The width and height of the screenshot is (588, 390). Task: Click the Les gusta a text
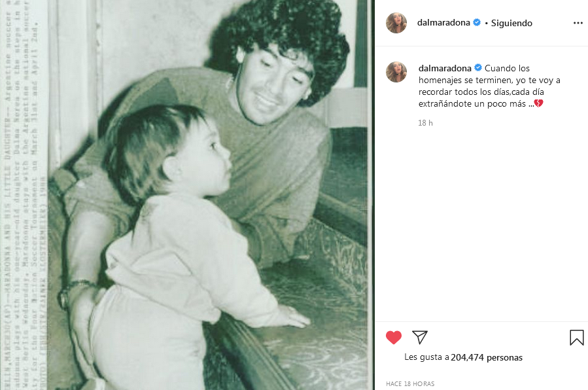[x=426, y=357]
